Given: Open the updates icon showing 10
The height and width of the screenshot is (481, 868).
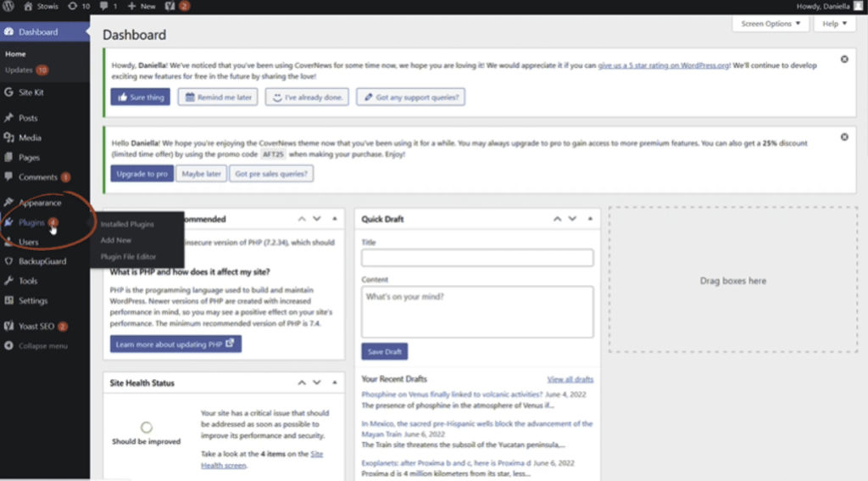Looking at the screenshot, I should 79,6.
